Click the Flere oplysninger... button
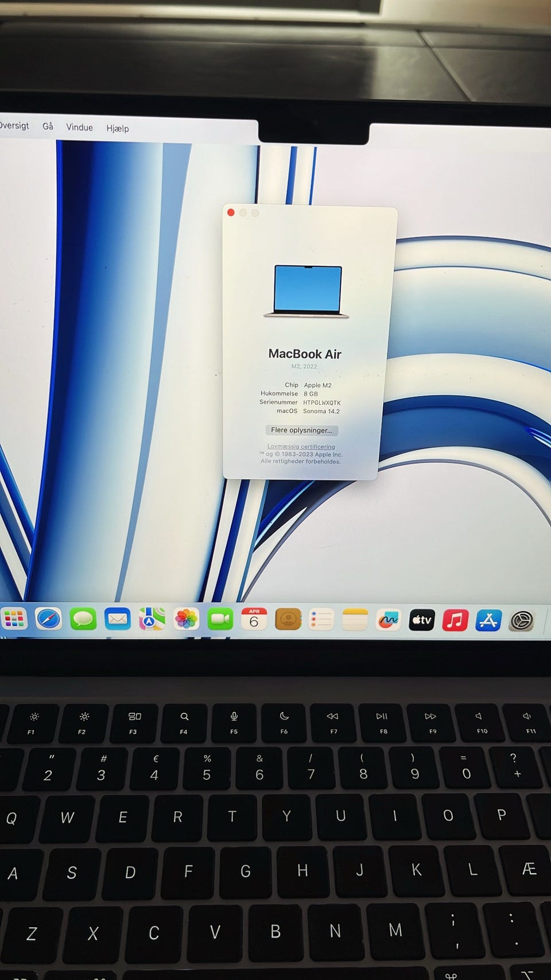The height and width of the screenshot is (980, 551). click(x=301, y=430)
